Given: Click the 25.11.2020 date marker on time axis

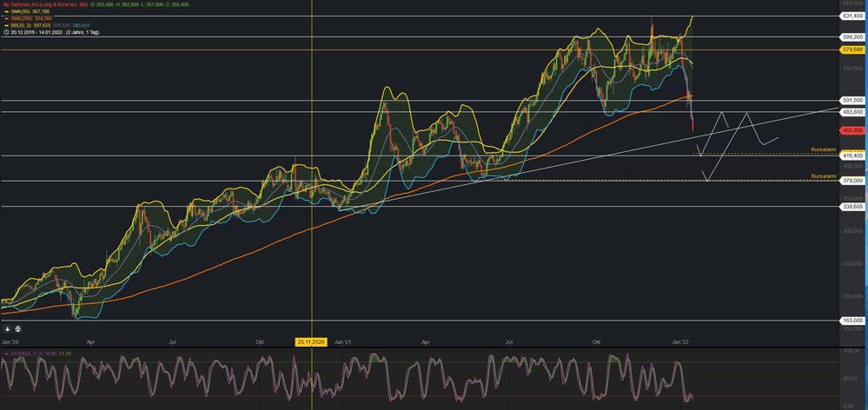Looking at the screenshot, I should click(312, 342).
